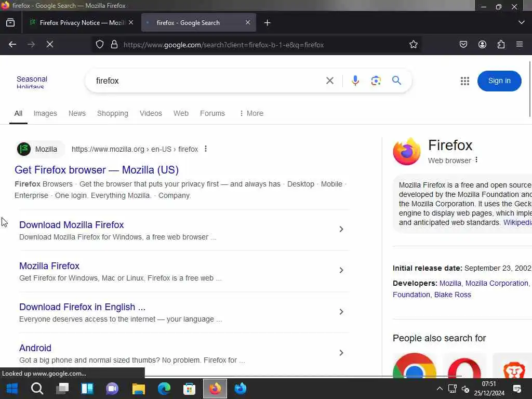The height and width of the screenshot is (399, 532).
Task: Switch to News results tab
Action: (x=77, y=113)
